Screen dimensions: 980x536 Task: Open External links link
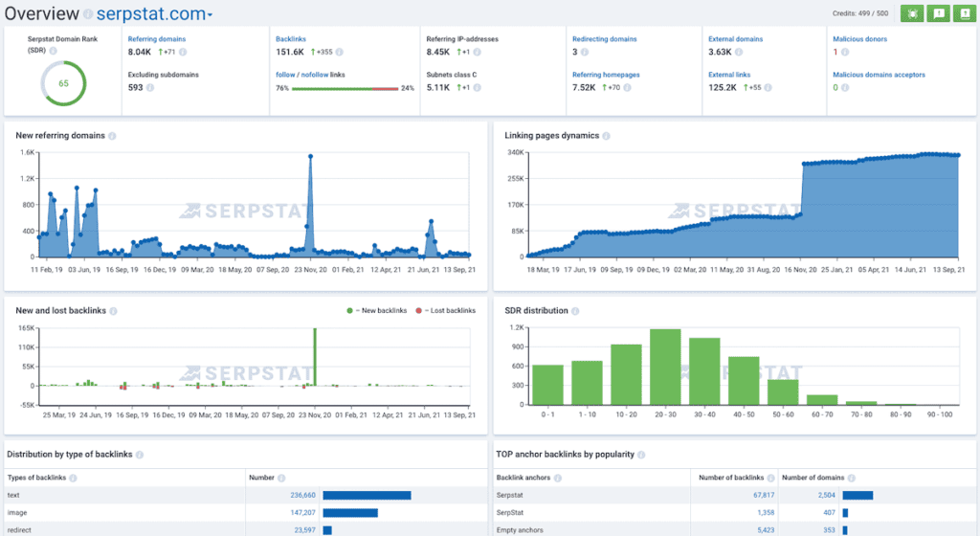729,75
